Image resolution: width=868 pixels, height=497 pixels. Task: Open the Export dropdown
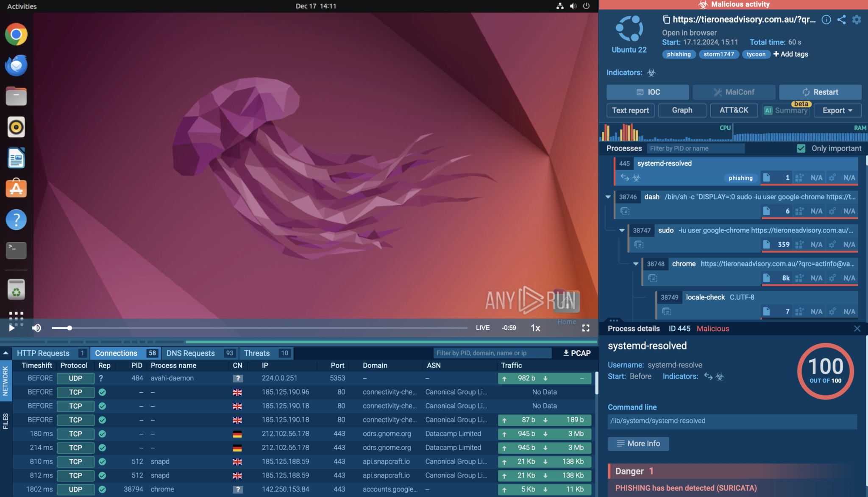click(837, 110)
